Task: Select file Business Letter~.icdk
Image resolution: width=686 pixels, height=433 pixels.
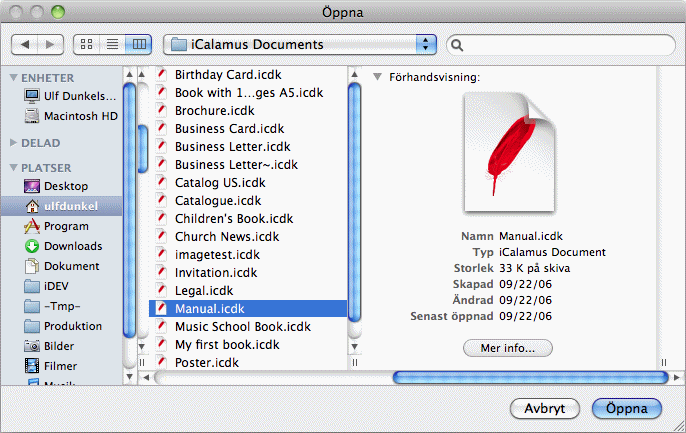Action: 248,164
